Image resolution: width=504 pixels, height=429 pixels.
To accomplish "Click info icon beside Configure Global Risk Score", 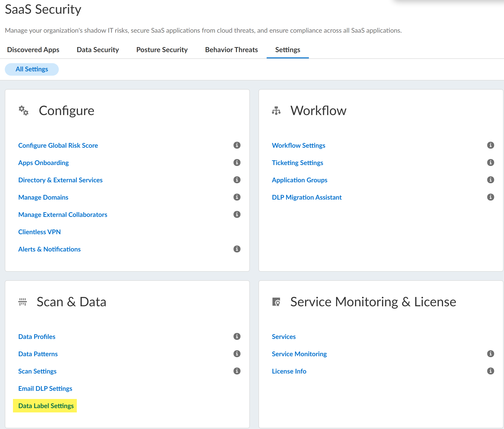I will pos(237,145).
